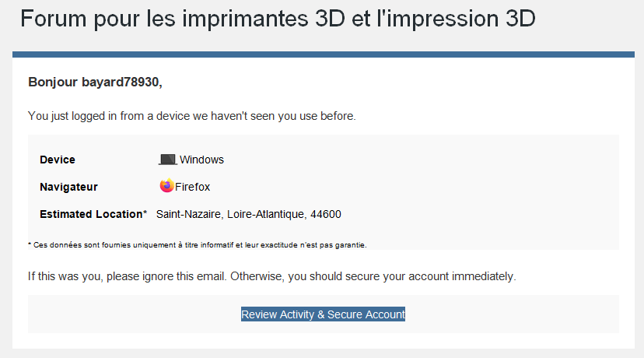644x358 pixels.
Task: Click the Firefox browser name text
Action: 192,187
